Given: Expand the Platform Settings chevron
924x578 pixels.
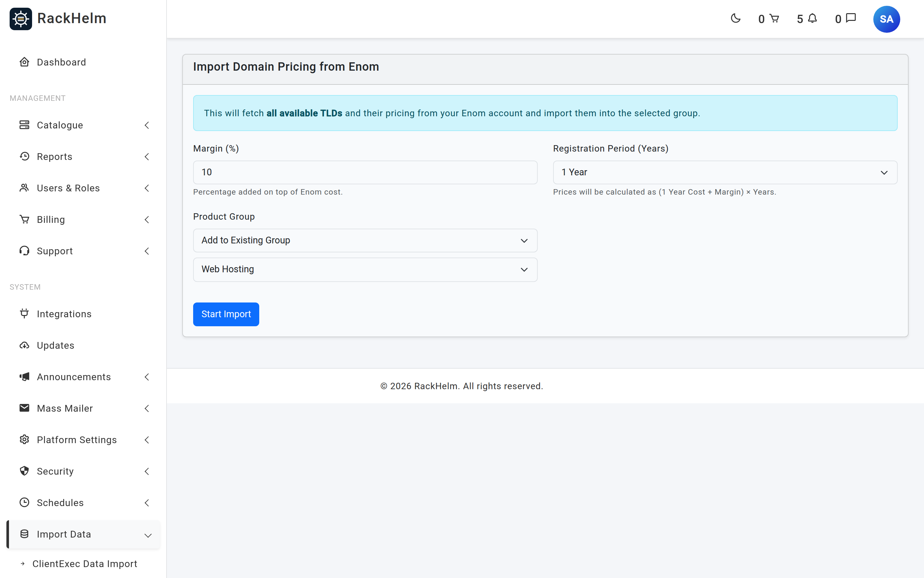Looking at the screenshot, I should click(x=147, y=440).
